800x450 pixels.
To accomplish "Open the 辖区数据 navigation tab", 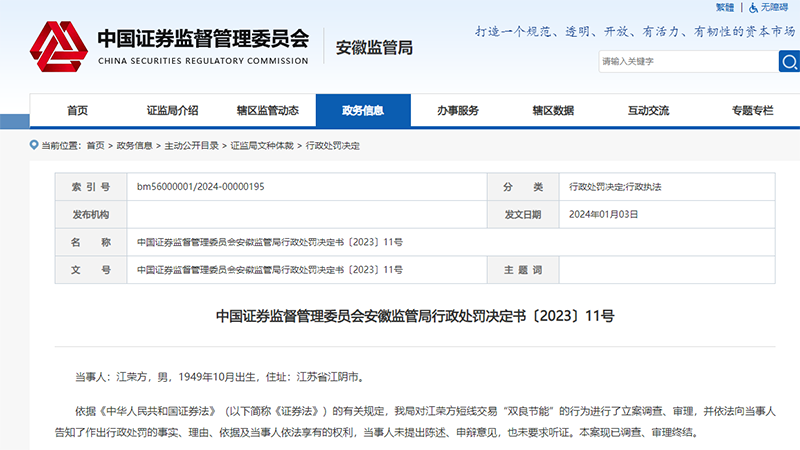I will [x=553, y=110].
